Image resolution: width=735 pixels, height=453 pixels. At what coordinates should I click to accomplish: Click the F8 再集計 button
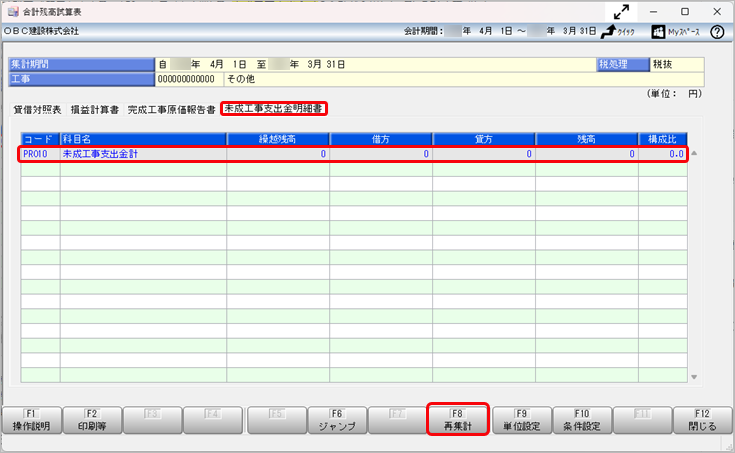click(x=458, y=420)
